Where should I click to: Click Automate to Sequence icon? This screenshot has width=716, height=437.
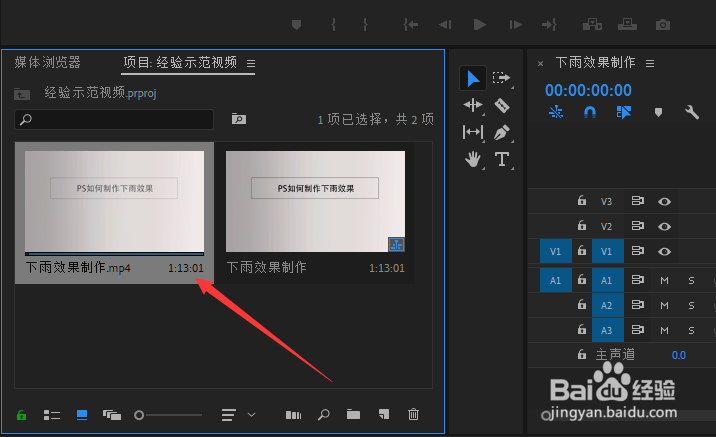click(x=293, y=415)
